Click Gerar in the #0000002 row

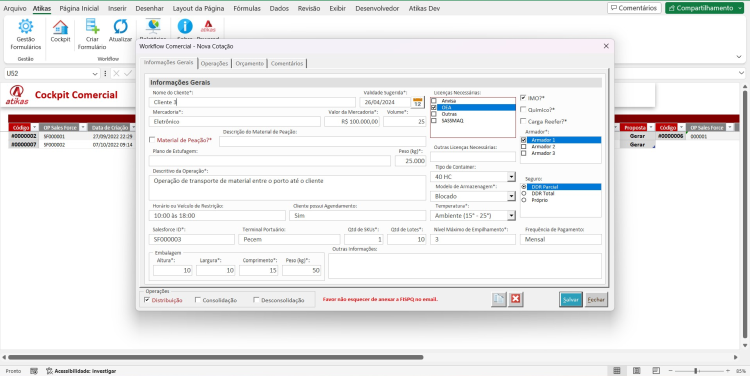click(637, 136)
